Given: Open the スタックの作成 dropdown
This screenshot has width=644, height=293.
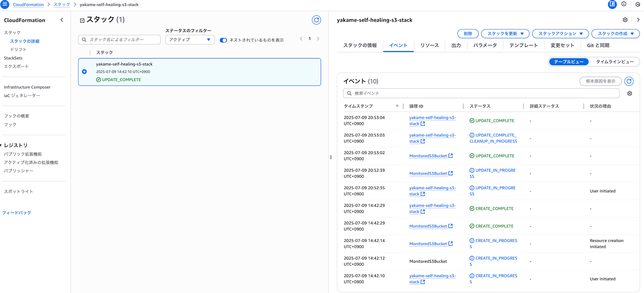Looking at the screenshot, I should [x=615, y=34].
